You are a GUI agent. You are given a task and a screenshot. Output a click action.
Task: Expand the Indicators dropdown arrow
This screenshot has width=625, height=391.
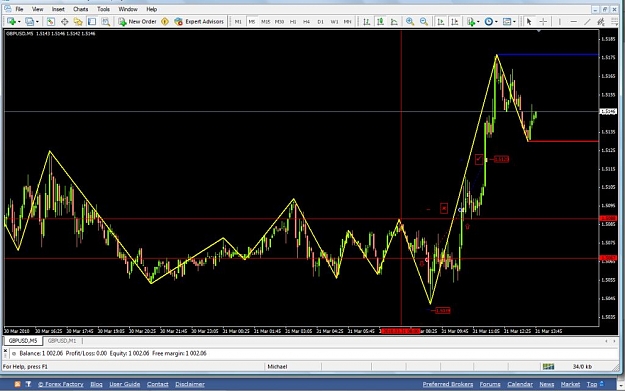478,22
